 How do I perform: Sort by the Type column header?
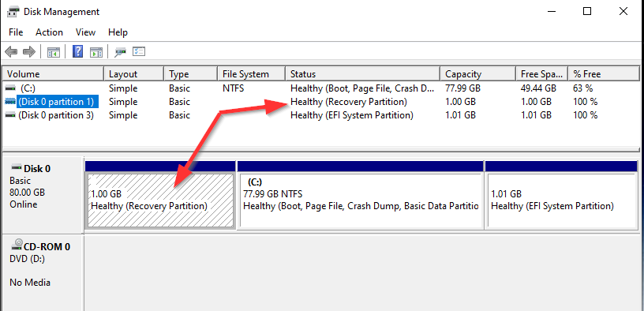click(190, 74)
